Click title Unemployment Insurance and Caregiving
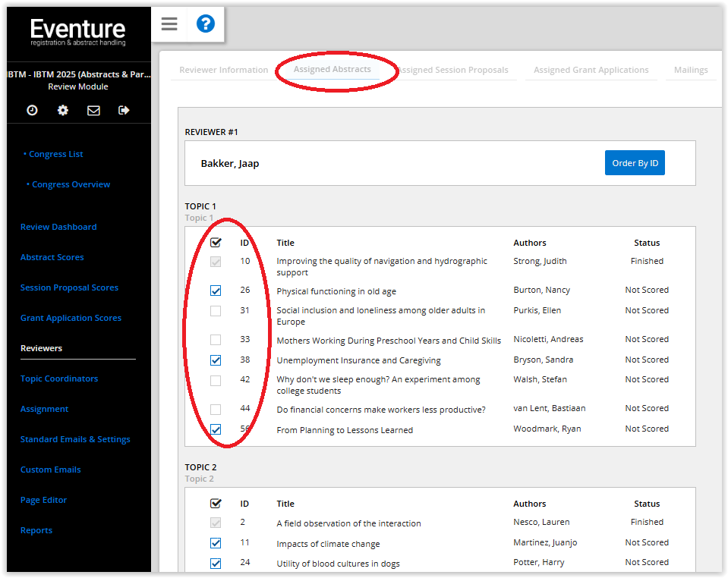 point(358,360)
